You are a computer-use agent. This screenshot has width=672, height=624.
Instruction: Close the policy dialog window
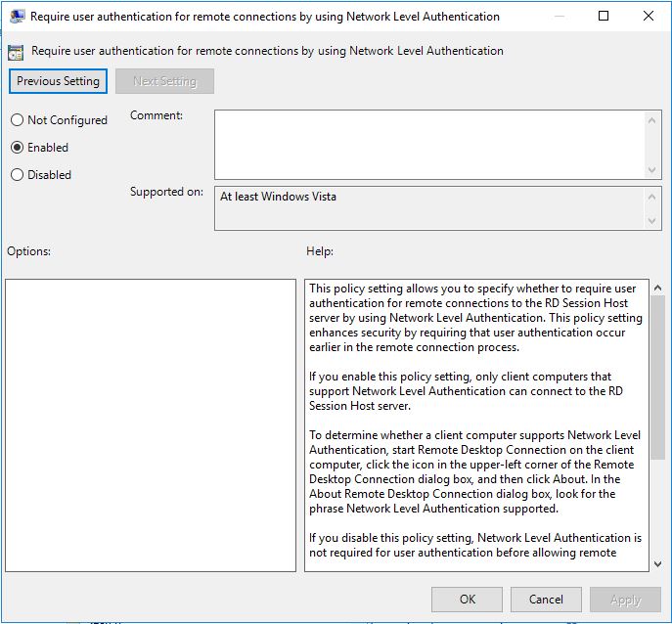click(x=649, y=17)
